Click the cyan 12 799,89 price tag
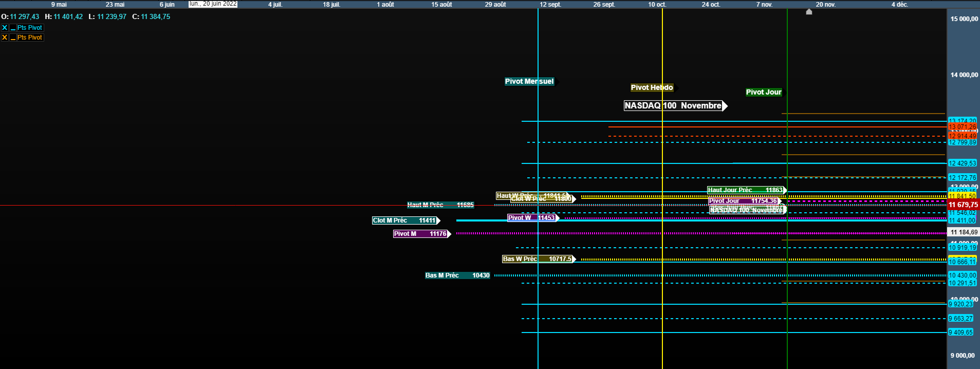Image resolution: width=980 pixels, height=369 pixels. 962,142
